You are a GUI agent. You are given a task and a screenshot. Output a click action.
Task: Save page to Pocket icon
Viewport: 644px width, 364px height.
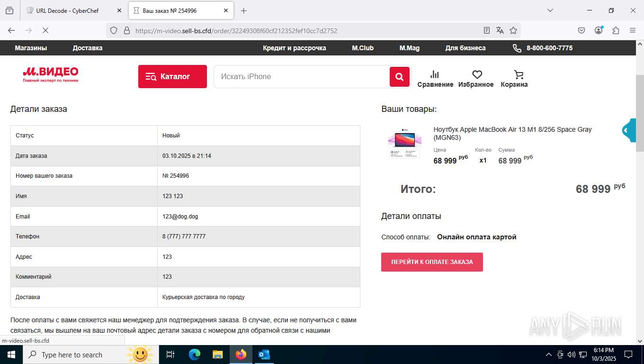click(x=581, y=30)
